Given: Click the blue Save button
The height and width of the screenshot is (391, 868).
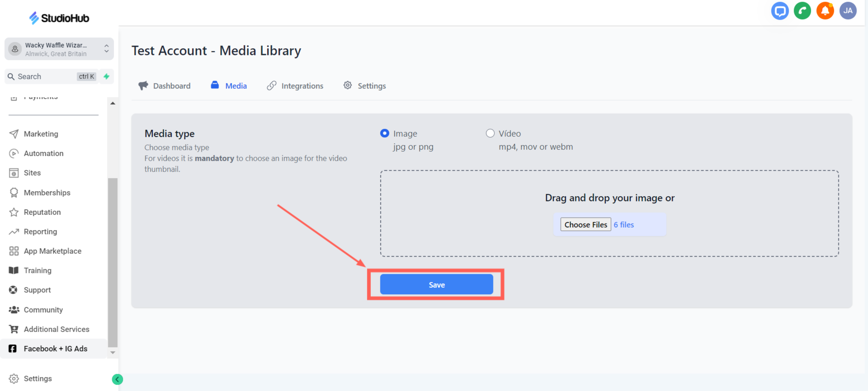Looking at the screenshot, I should coord(436,285).
